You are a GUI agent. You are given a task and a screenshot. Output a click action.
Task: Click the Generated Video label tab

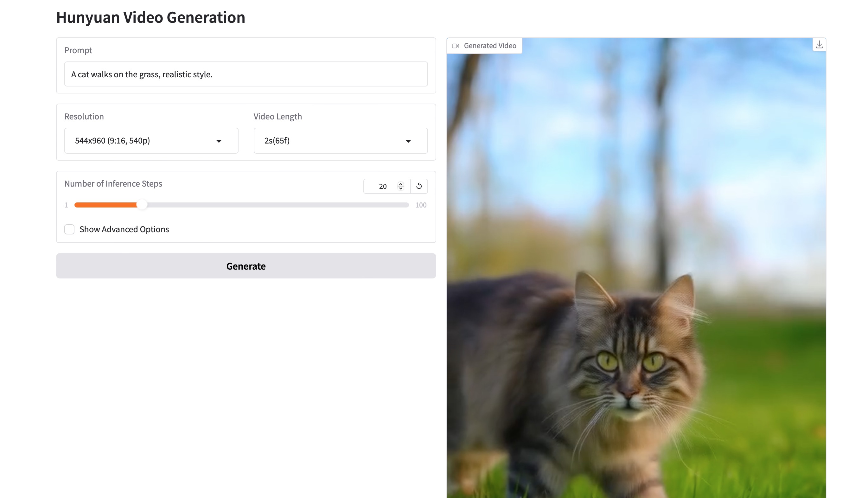[489, 46]
